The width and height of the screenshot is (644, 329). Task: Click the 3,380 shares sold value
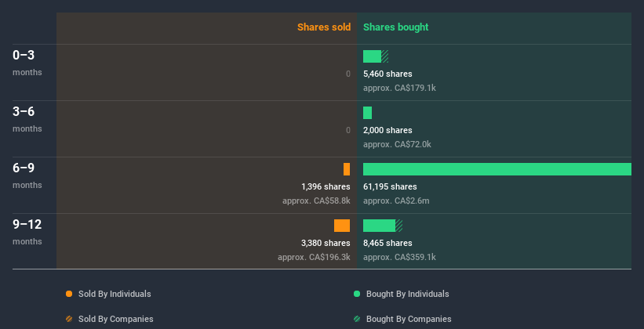[326, 243]
